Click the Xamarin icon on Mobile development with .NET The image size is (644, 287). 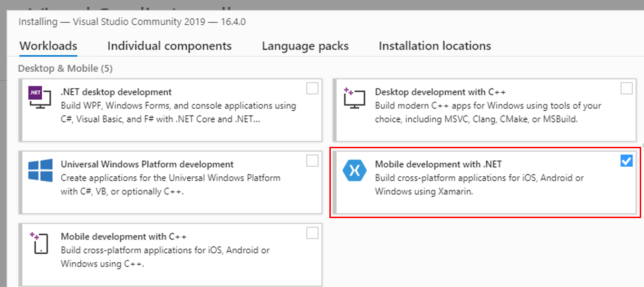[355, 169]
